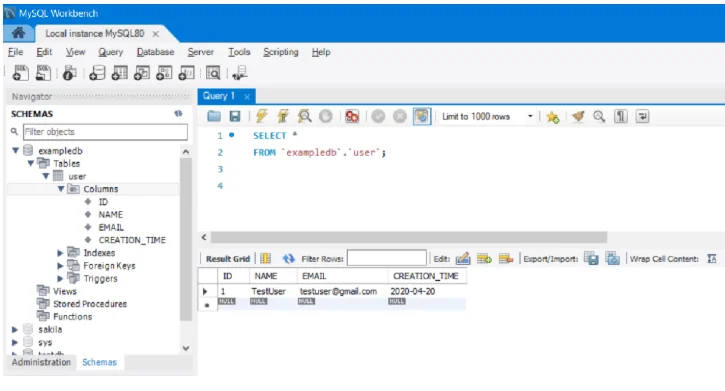Search table data toolbar icon
The height and width of the screenshot is (391, 725).
pyautogui.click(x=213, y=73)
